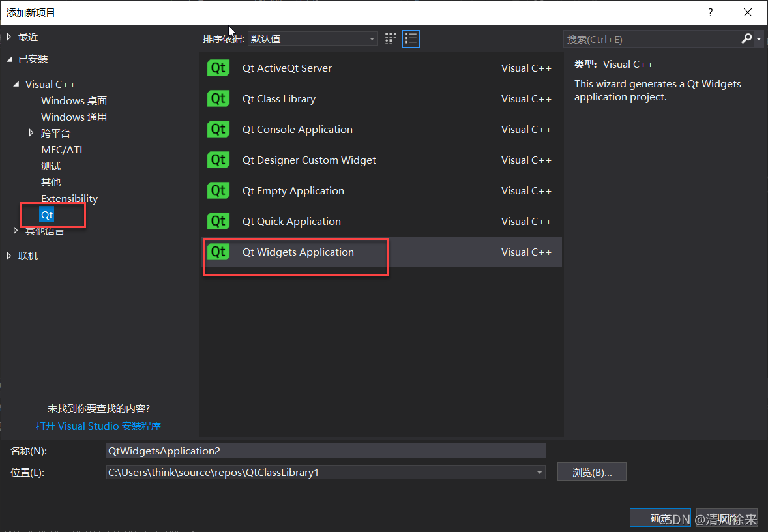The width and height of the screenshot is (768, 532).
Task: Click the Qt Widgets Application name text
Action: (298, 252)
